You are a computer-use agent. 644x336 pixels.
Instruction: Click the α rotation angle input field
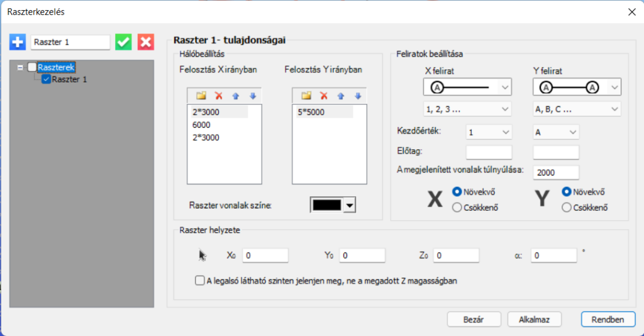coord(553,255)
